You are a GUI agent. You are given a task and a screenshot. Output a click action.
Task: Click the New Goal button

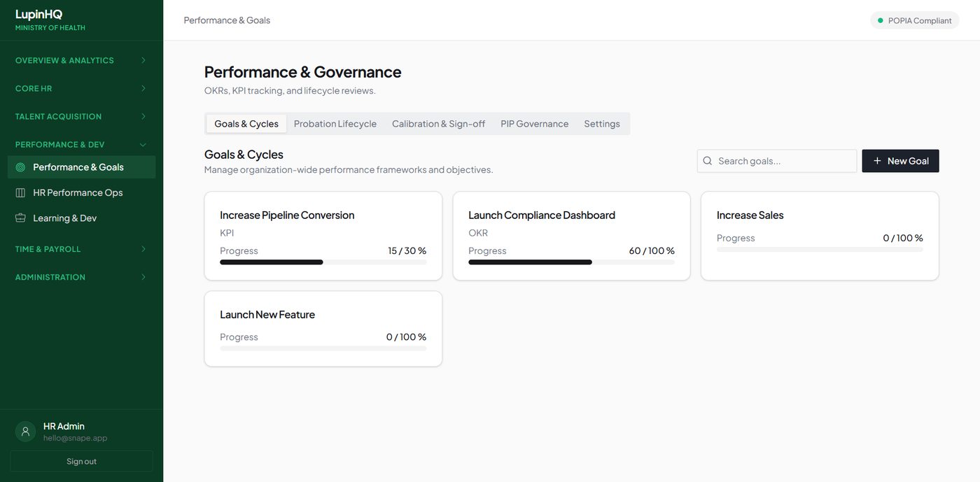click(x=900, y=161)
